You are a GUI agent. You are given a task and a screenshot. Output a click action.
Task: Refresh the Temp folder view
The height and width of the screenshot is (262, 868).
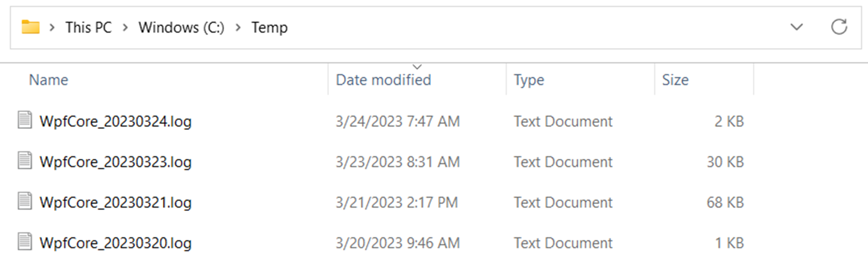coord(839,27)
